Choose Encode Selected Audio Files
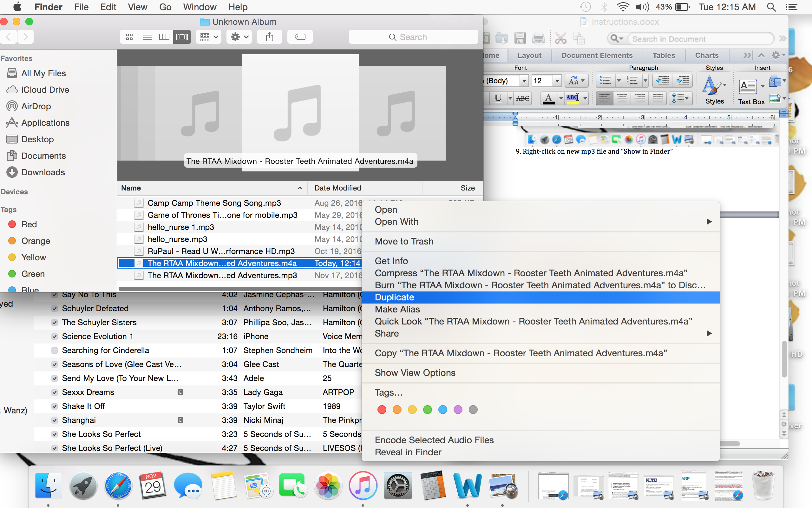 point(540,440)
